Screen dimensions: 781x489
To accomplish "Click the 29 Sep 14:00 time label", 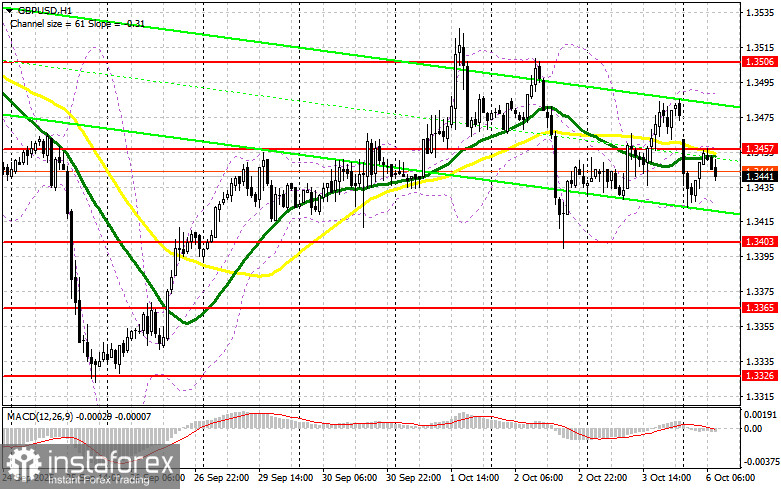I will pyautogui.click(x=285, y=478).
